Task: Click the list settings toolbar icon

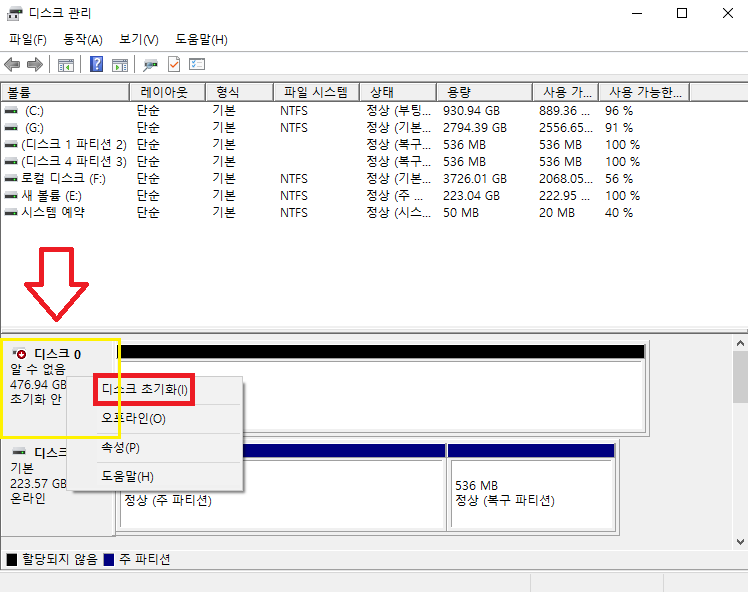Action: tap(197, 64)
